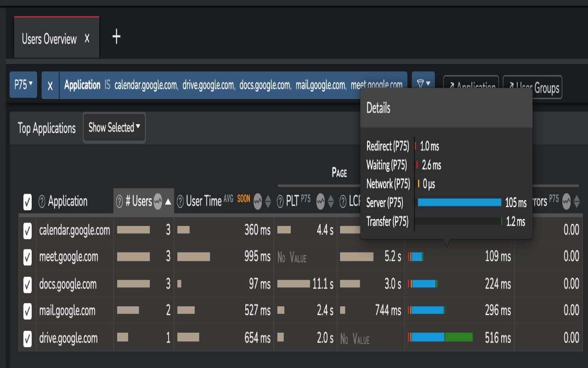The image size is (588, 368).
Task: Select the 296 ms value for mail
Action: click(498, 310)
